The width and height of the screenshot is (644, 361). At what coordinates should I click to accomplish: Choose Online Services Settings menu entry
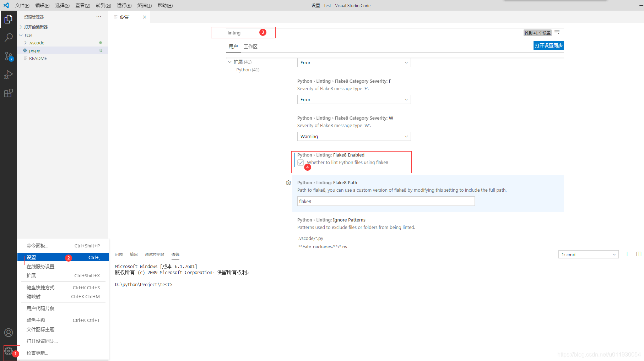pyautogui.click(x=63, y=267)
